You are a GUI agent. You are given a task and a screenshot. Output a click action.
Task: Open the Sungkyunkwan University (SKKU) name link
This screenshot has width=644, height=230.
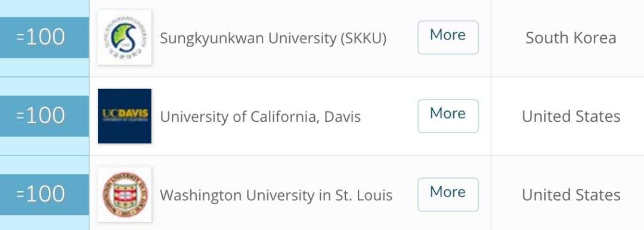[273, 38]
